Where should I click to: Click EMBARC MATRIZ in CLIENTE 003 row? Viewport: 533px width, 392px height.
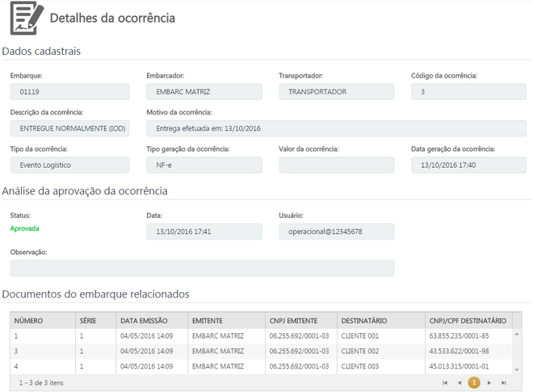[x=226, y=366]
